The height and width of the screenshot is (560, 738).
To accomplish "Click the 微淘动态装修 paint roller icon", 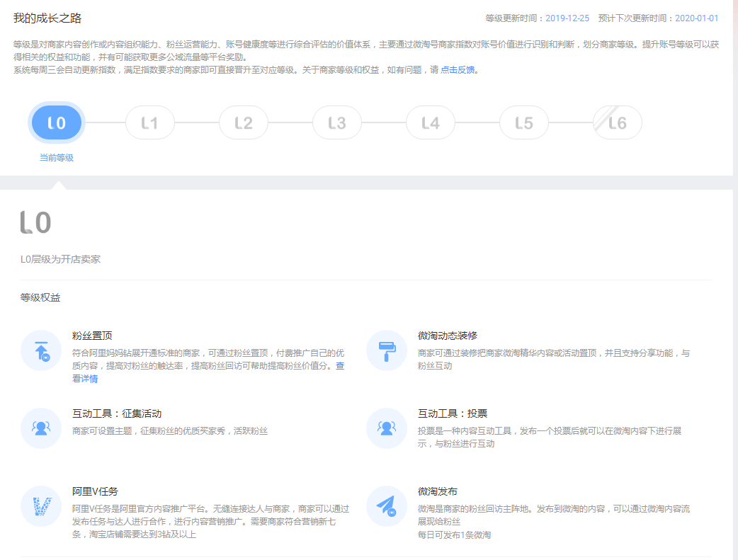I will point(387,350).
